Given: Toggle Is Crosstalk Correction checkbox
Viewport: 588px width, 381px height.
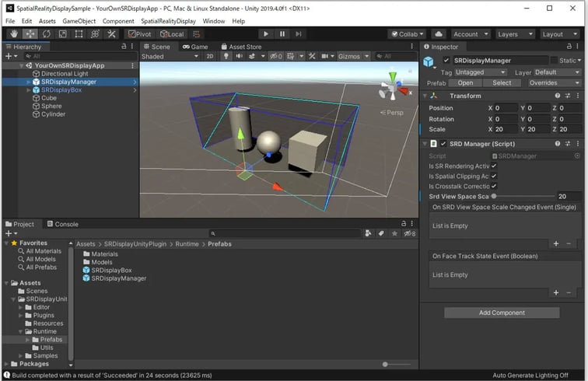Looking at the screenshot, I should coord(494,186).
